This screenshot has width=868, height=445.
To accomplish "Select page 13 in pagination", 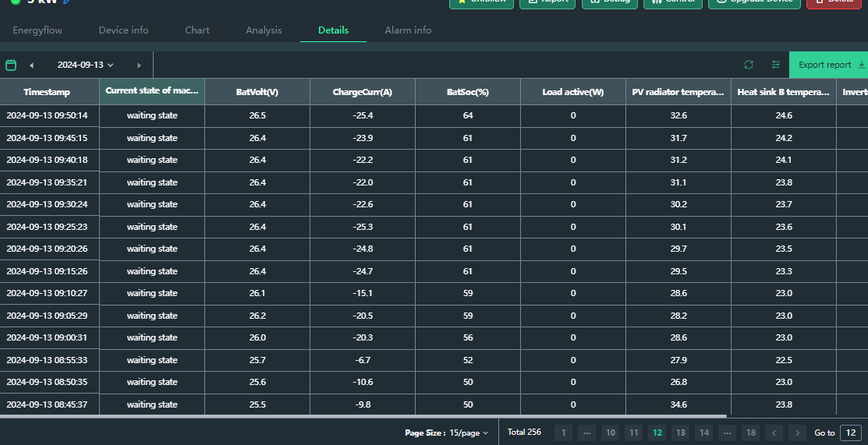I will (681, 433).
